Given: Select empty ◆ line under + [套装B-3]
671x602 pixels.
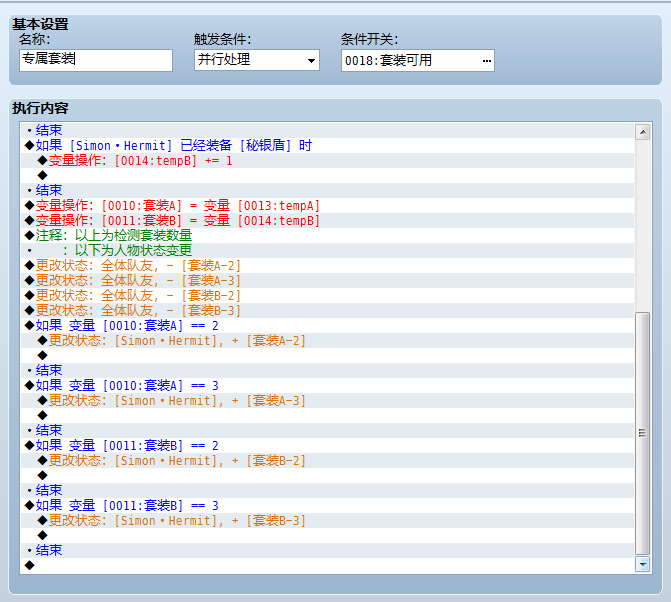Looking at the screenshot, I should [327, 535].
